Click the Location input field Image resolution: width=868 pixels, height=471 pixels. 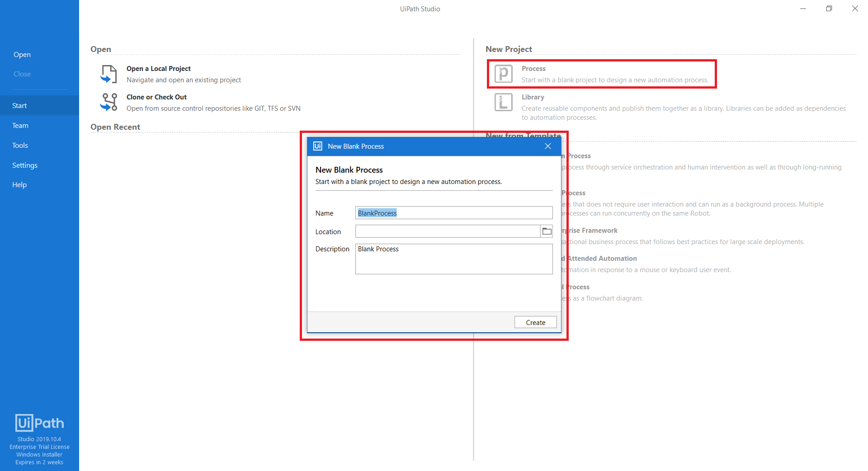click(x=448, y=231)
